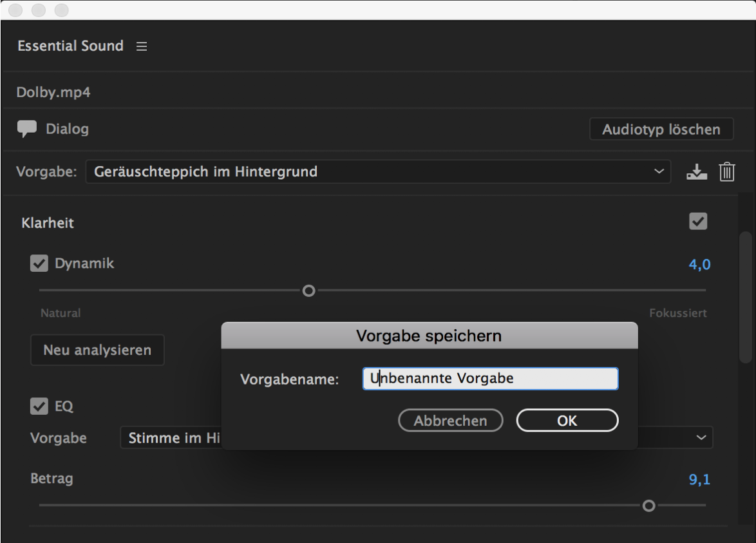Click the save preset download icon
The width and height of the screenshot is (756, 543).
pyautogui.click(x=696, y=172)
